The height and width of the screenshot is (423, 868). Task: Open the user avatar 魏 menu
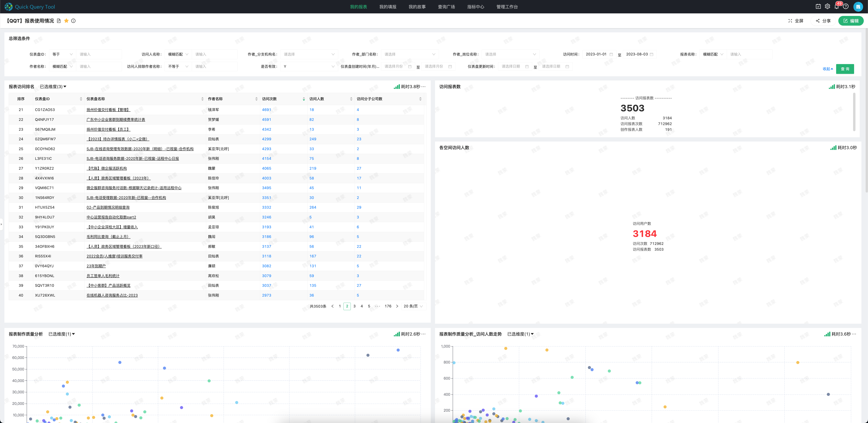pos(858,7)
